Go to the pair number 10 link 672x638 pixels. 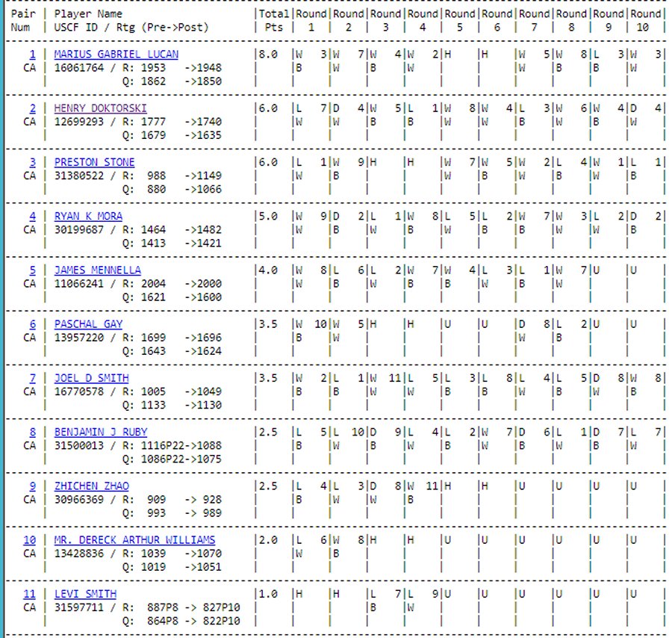pos(30,541)
